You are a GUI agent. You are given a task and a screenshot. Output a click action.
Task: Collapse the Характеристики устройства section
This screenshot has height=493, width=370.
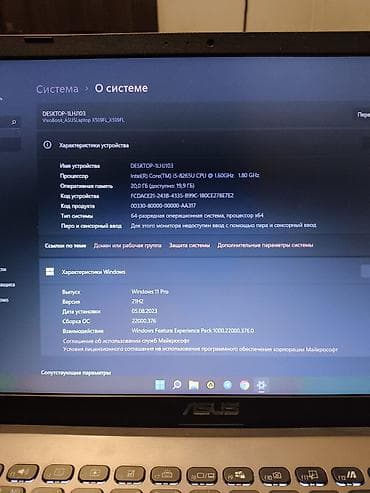(x=366, y=144)
